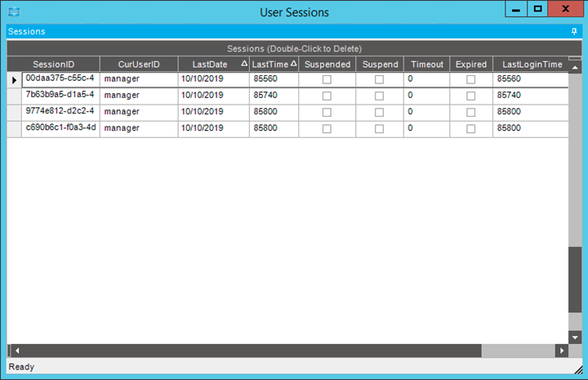Click the Suspend column header
588x380 pixels.
pos(380,64)
